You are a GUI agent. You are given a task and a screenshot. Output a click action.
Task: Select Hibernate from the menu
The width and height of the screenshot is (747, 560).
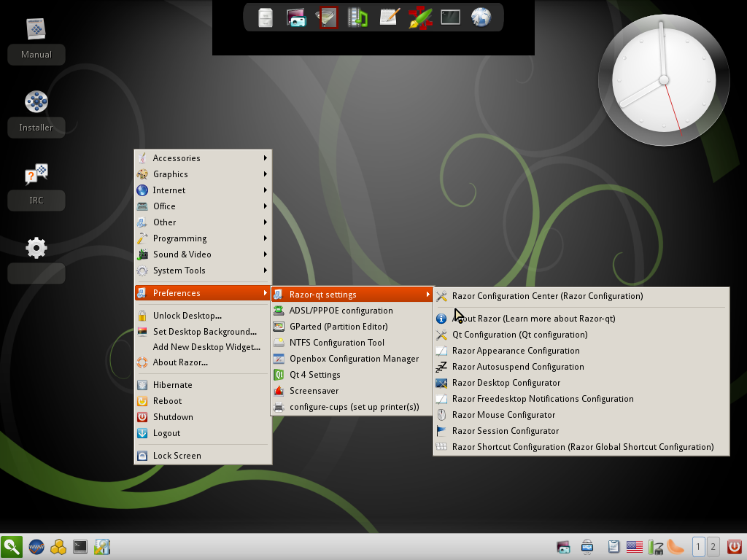203,385
